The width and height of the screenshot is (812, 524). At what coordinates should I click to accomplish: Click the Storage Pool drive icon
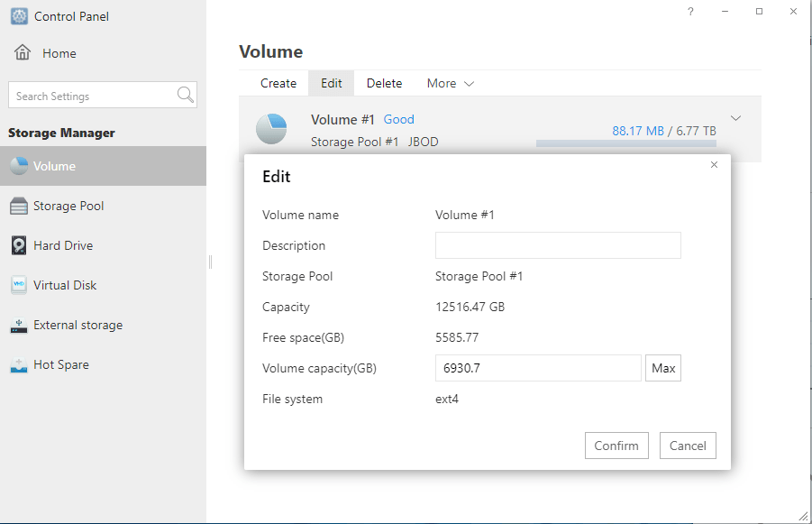19,207
